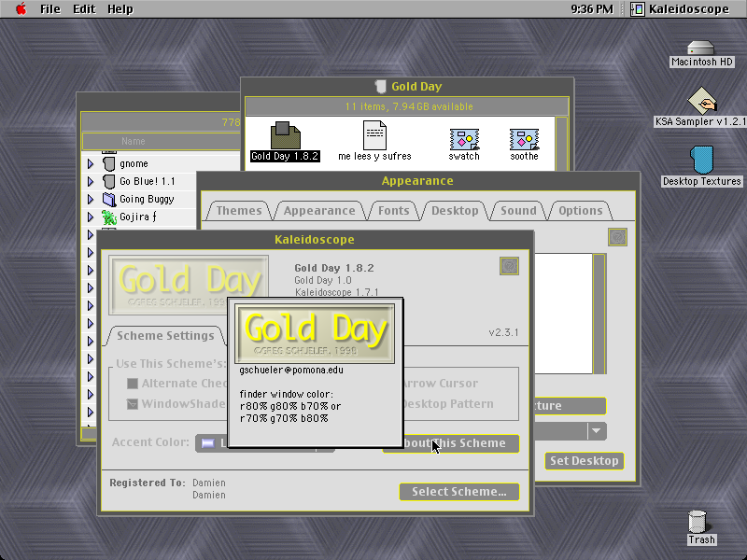Select the soothe file icon

524,139
